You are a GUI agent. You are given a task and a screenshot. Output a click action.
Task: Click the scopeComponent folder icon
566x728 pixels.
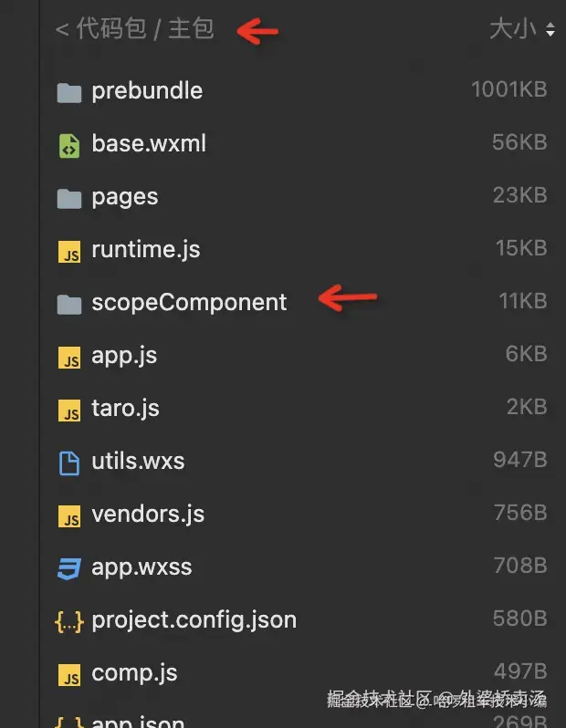click(69, 304)
